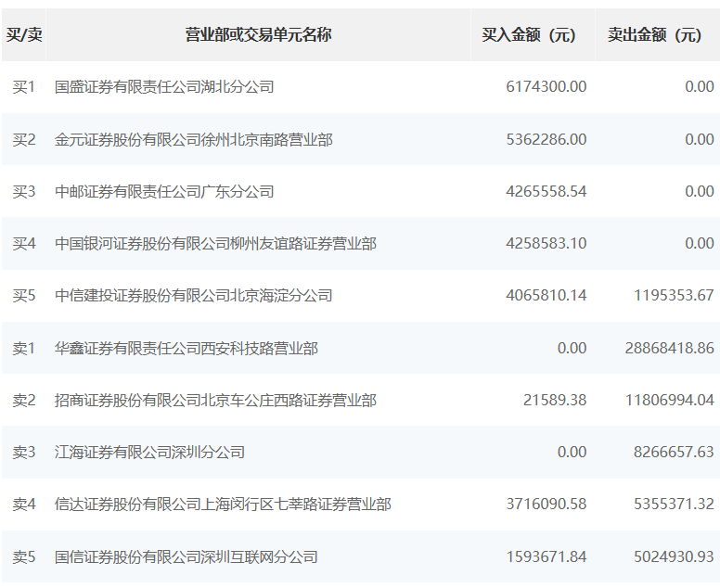This screenshot has height=588, width=720.
Task: Click buy amount 3716090.58
Action: tap(546, 504)
